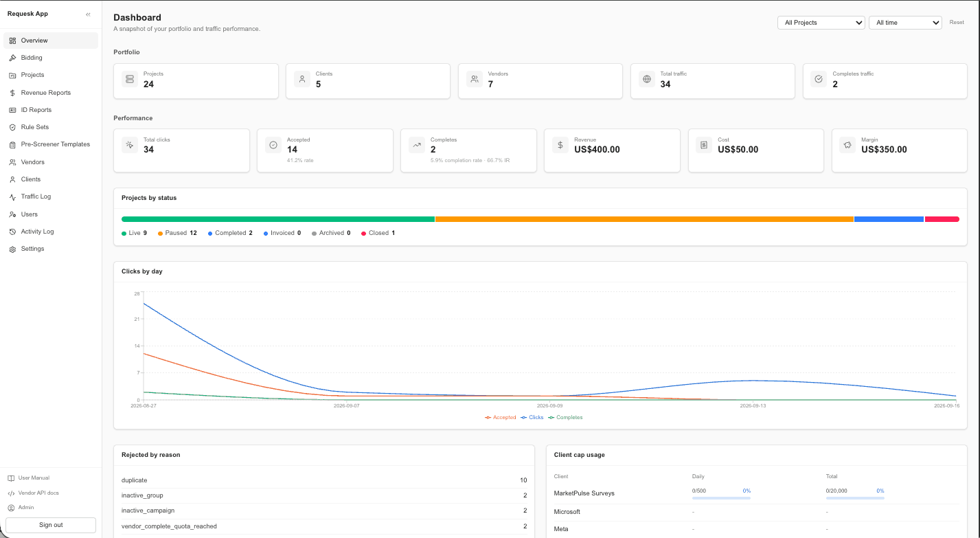Click the Settings gear icon
Image resolution: width=980 pixels, height=538 pixels.
click(12, 249)
